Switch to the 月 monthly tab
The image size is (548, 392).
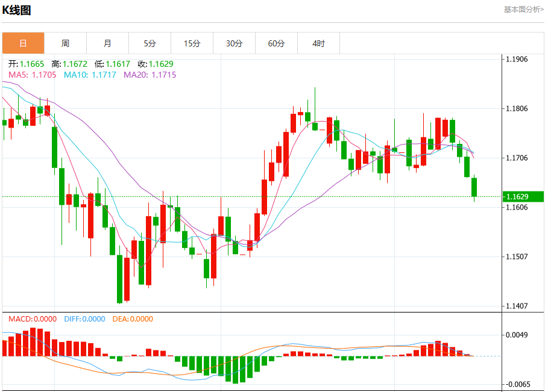click(x=108, y=43)
